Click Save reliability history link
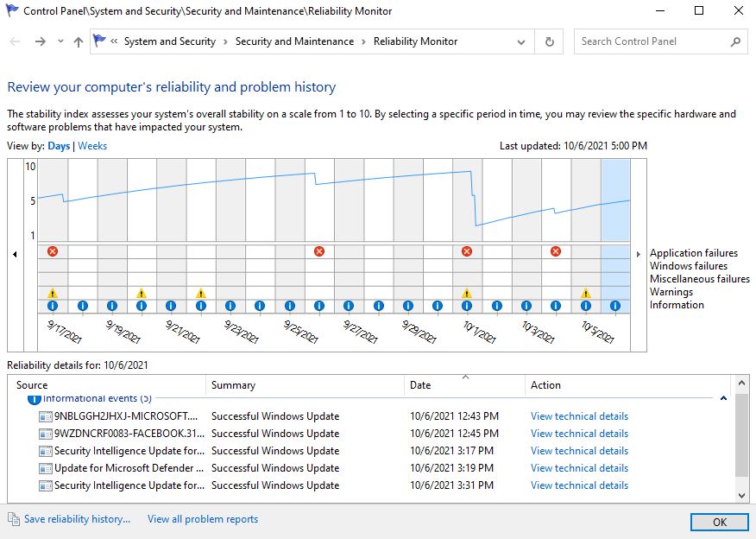 tap(77, 519)
